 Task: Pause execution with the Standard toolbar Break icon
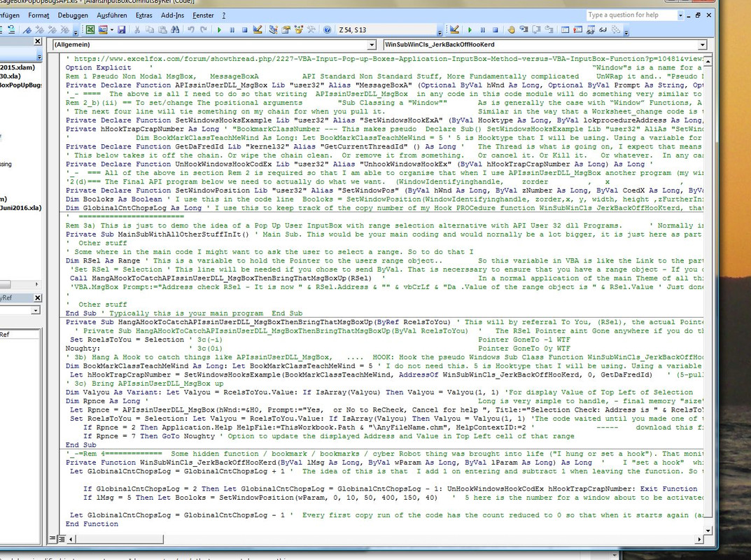point(232,29)
